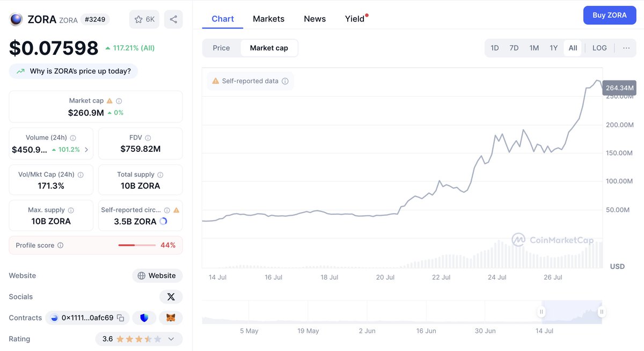Viewport: 644px width, 351px height.
Task: Open the Market cap info icon
Action: 119,101
